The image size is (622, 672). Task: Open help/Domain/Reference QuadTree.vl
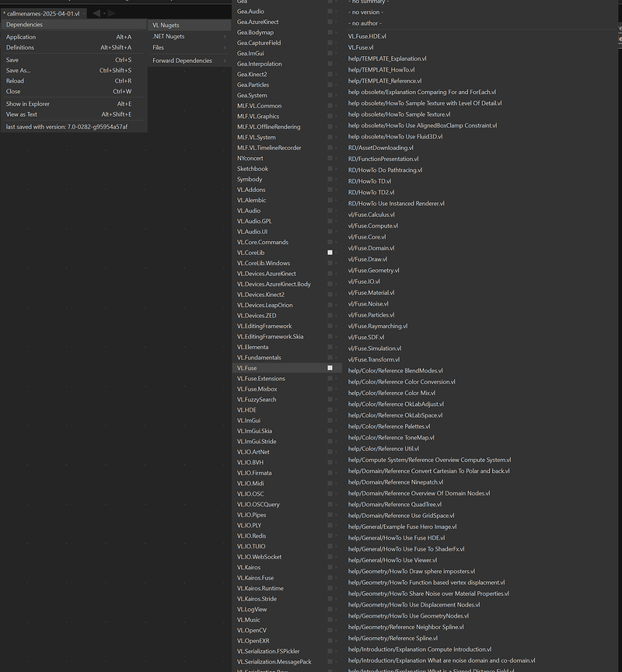click(394, 505)
